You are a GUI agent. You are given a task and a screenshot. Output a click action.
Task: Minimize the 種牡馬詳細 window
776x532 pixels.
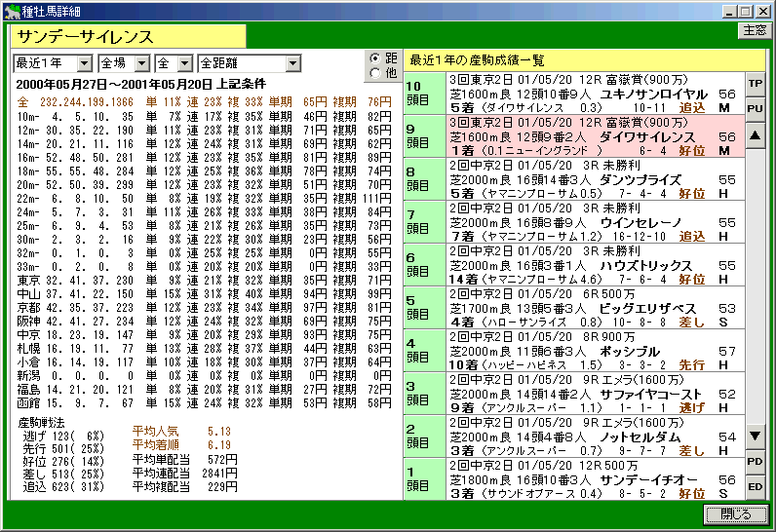728,12
